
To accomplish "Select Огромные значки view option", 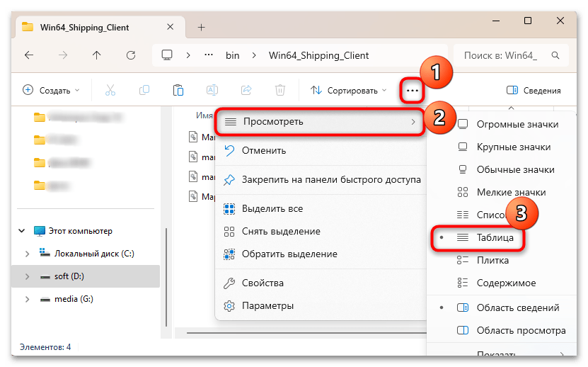I will [517, 124].
